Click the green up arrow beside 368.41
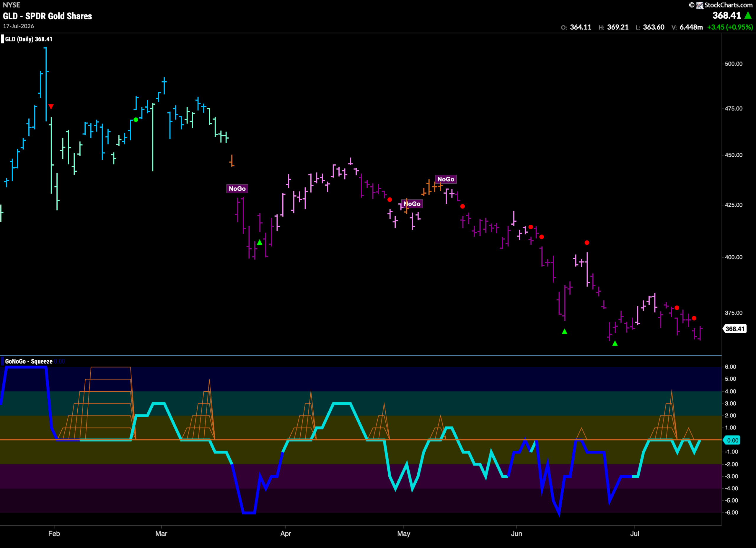Screen dimensions: 756x548 click(x=748, y=15)
